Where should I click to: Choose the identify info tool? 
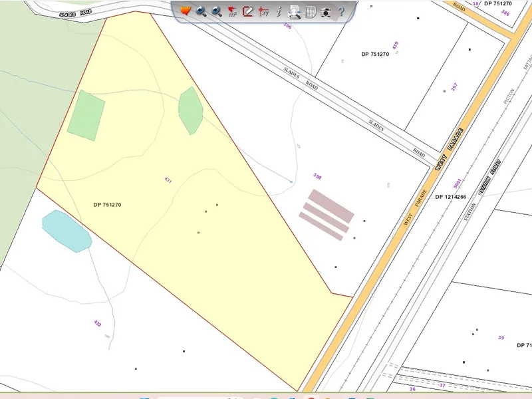point(279,11)
